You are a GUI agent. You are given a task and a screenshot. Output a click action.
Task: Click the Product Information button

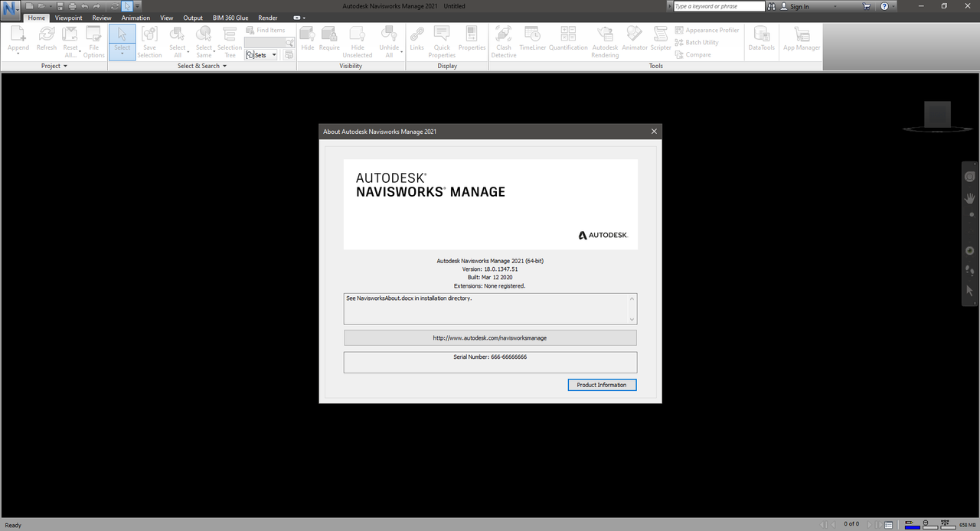tap(602, 385)
